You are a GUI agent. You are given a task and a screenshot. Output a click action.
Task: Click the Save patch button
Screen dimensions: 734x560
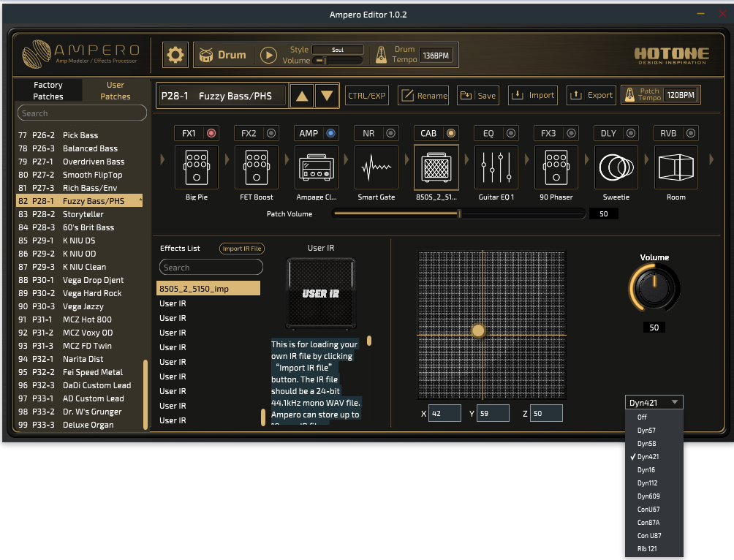(477, 96)
